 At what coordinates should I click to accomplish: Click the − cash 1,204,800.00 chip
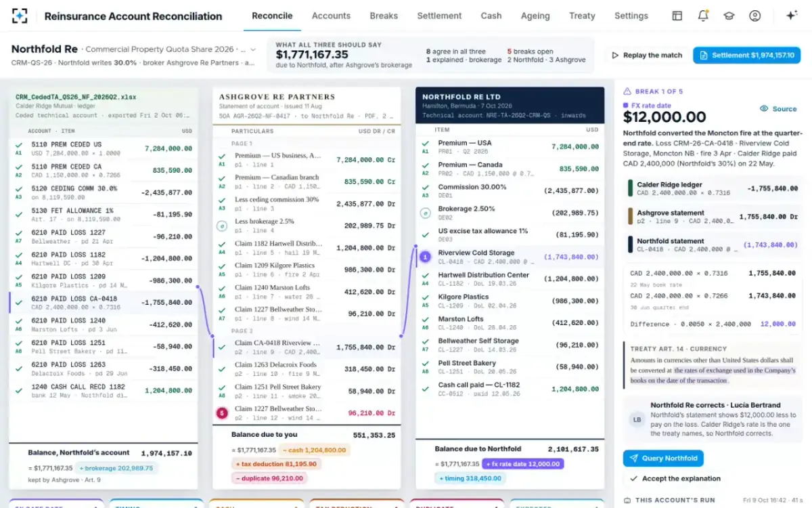coord(314,450)
